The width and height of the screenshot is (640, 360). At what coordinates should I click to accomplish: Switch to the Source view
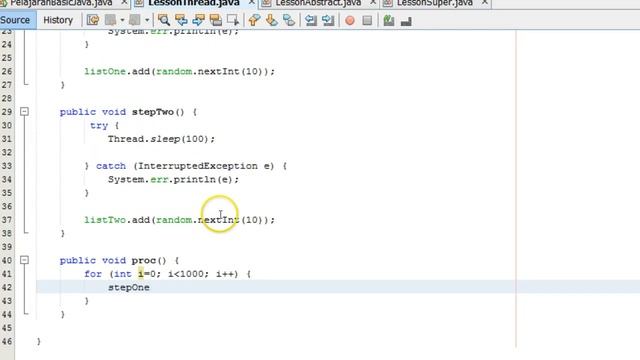point(16,20)
